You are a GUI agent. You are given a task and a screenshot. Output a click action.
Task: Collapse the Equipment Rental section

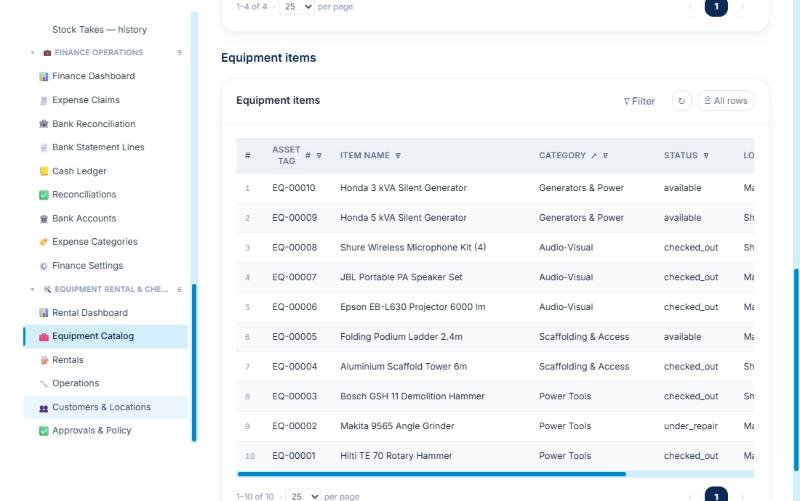(33, 289)
